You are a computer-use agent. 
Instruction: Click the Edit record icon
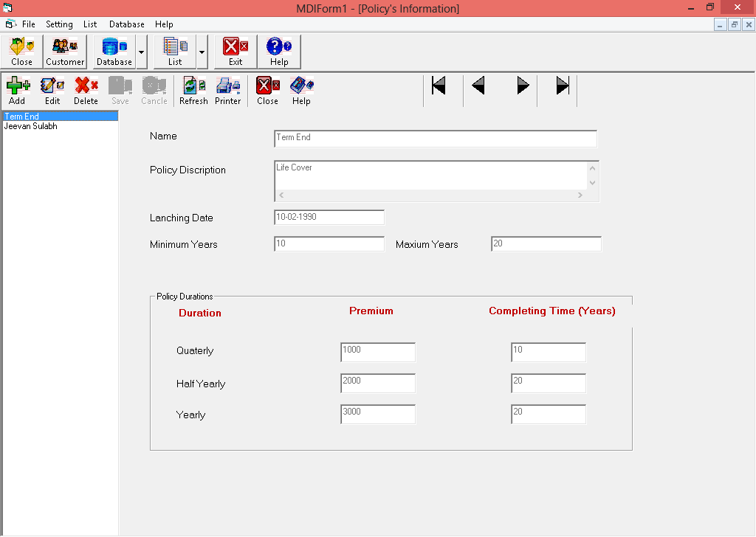tap(52, 89)
